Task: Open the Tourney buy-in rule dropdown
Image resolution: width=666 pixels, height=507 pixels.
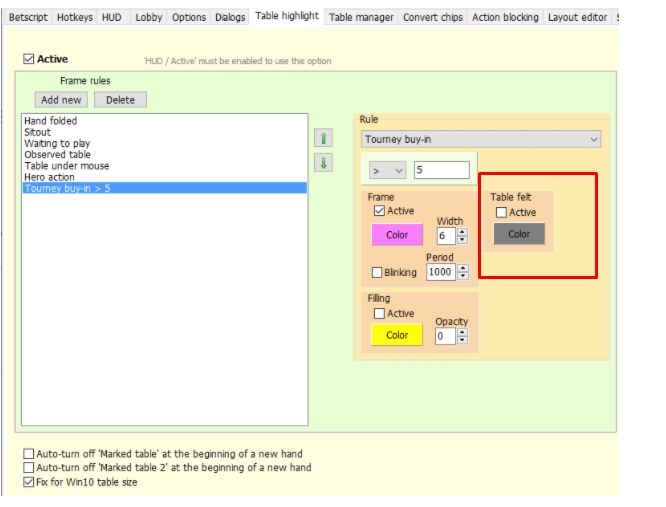Action: click(x=481, y=139)
